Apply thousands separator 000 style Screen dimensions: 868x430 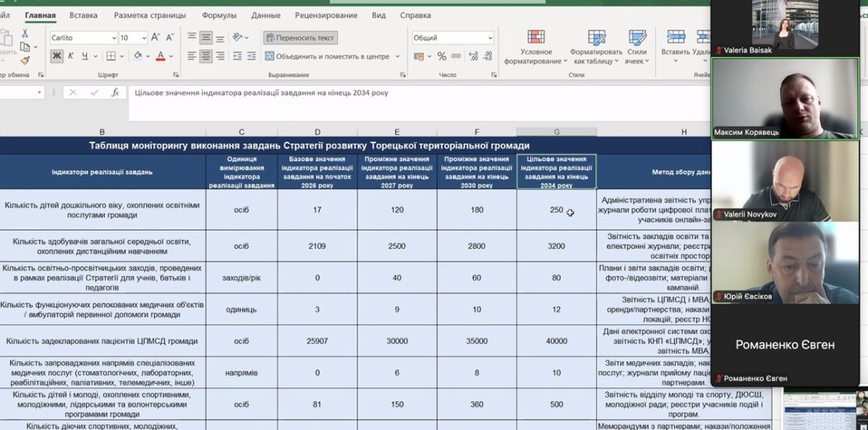tap(456, 56)
